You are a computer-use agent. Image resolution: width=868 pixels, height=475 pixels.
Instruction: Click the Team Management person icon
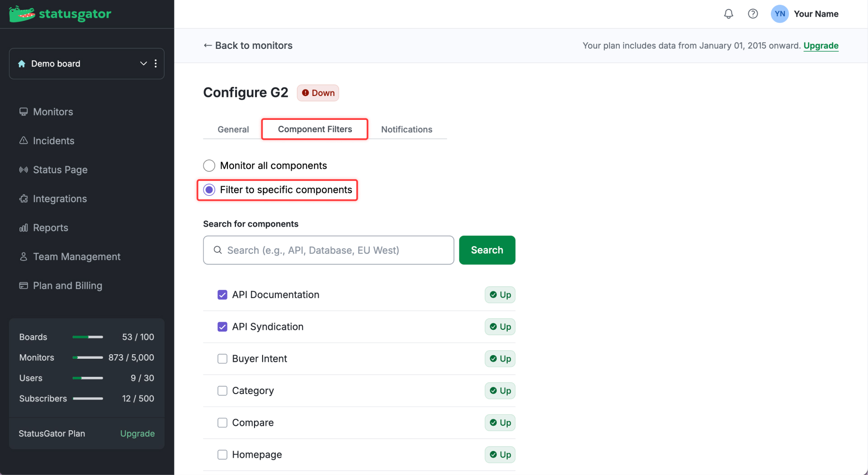(x=24, y=256)
